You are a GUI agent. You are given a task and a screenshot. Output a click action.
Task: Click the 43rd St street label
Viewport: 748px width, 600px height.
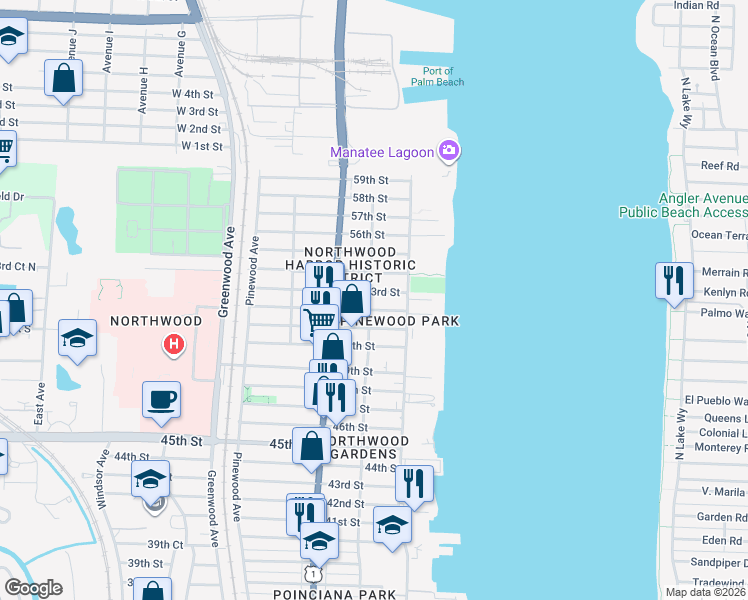tap(345, 485)
